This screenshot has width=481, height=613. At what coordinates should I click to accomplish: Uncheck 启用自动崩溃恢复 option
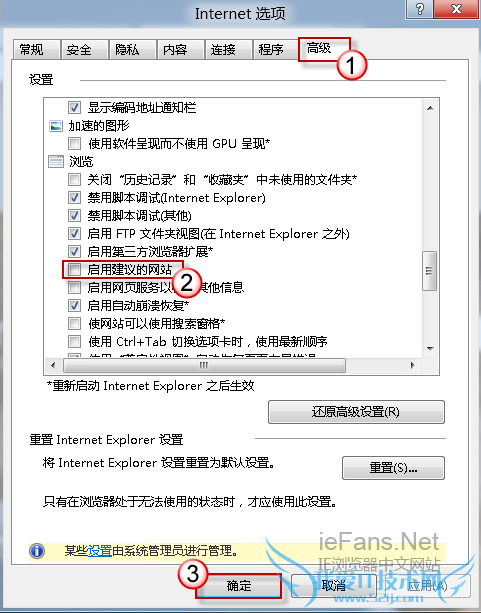pyautogui.click(x=74, y=305)
